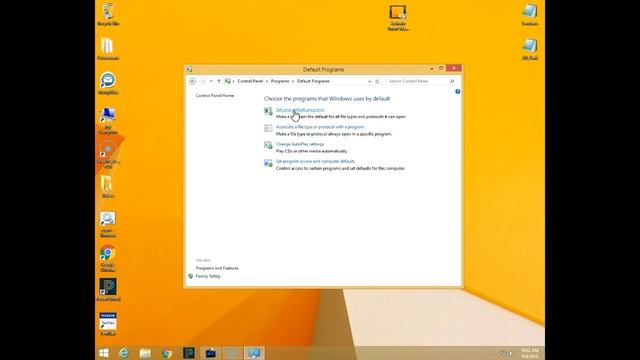Image resolution: width=640 pixels, height=360 pixels.
Task: Click the Control Panel icon in title bar
Action: pos(189,69)
